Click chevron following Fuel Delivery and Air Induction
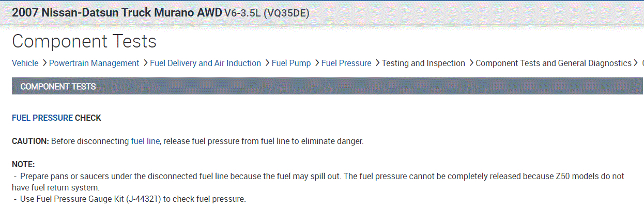This screenshot has height=208, width=644. tap(267, 63)
